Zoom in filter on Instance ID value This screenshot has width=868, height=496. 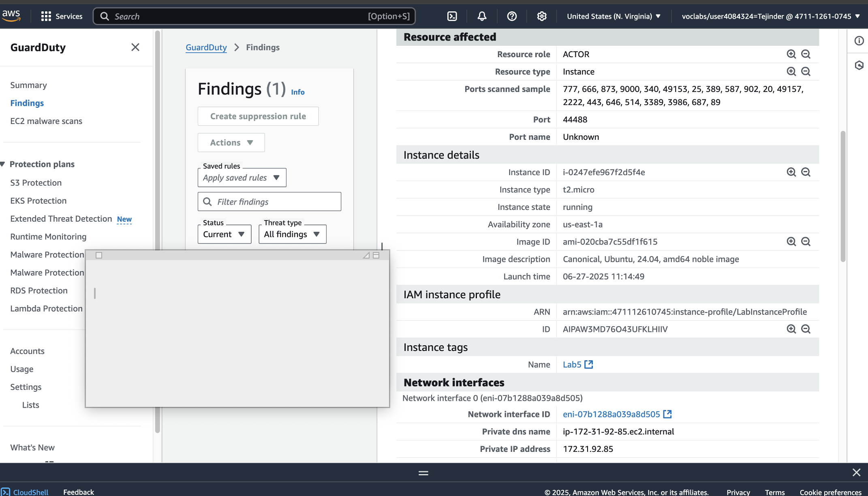point(791,172)
